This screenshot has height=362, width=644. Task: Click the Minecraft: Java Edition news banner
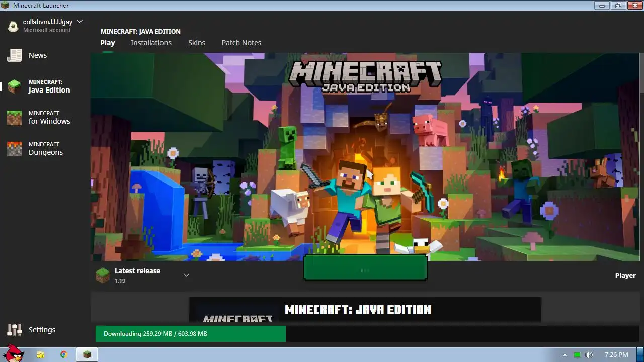pyautogui.click(x=365, y=310)
